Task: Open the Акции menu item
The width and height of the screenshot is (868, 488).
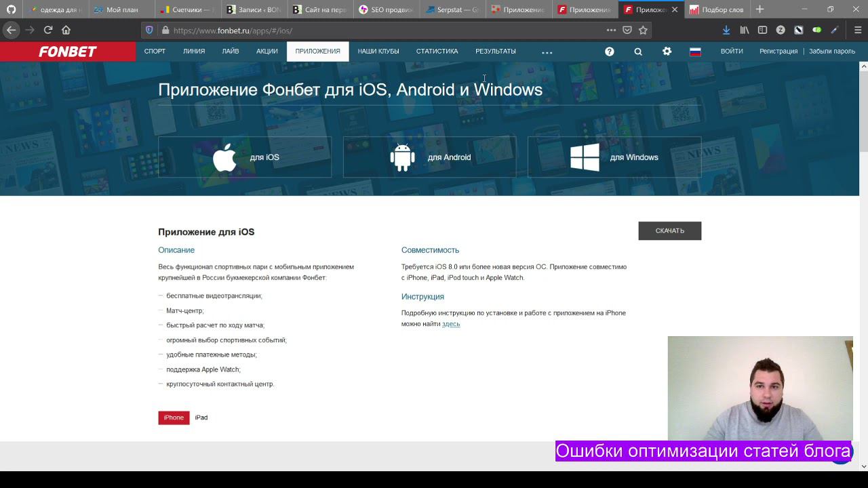Action: coord(267,52)
